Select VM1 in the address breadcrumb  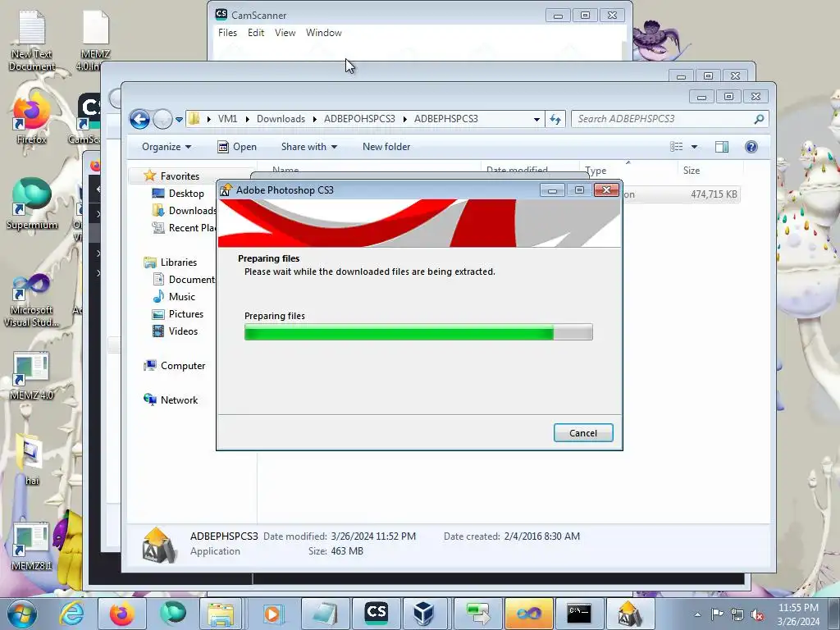[227, 119]
